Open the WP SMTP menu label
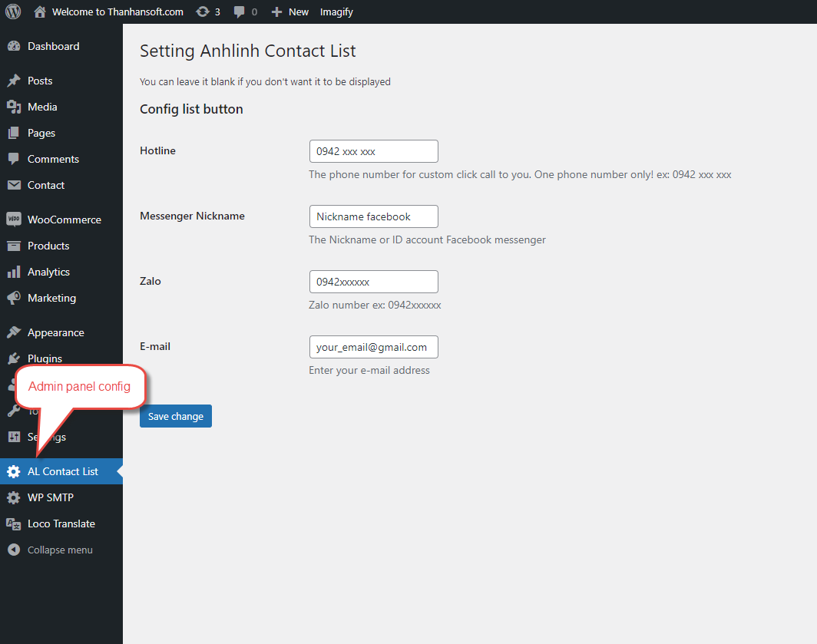Viewport: 817px width, 644px height. [51, 497]
